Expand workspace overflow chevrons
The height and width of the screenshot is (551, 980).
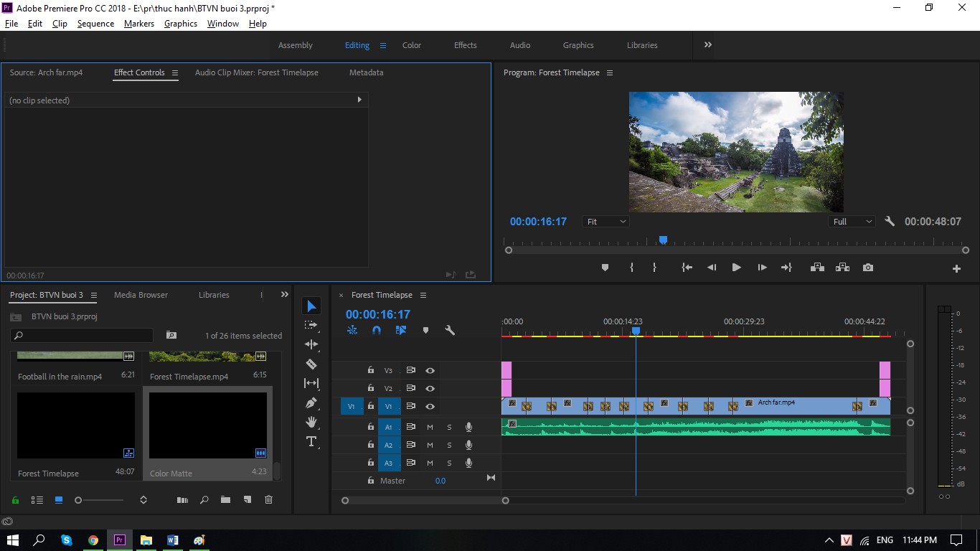pyautogui.click(x=708, y=44)
